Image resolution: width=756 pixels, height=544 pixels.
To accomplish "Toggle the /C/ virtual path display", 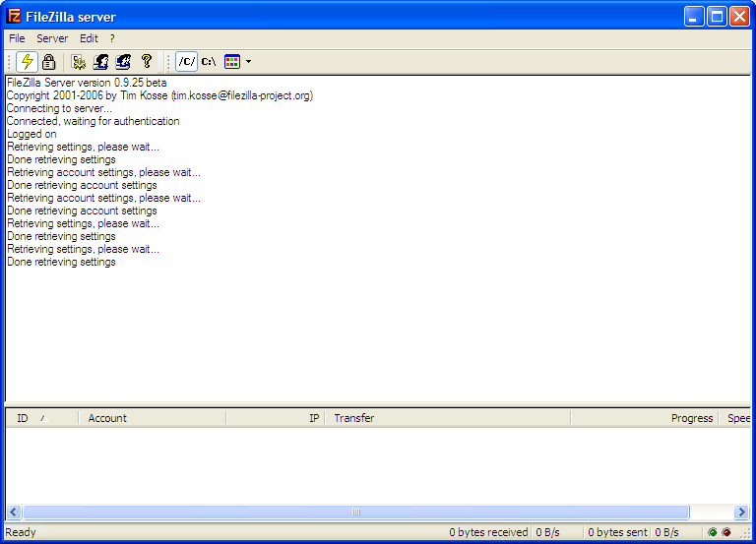I will (x=187, y=62).
